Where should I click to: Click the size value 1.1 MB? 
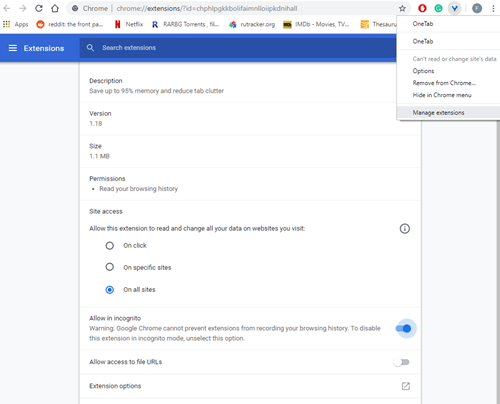(99, 156)
